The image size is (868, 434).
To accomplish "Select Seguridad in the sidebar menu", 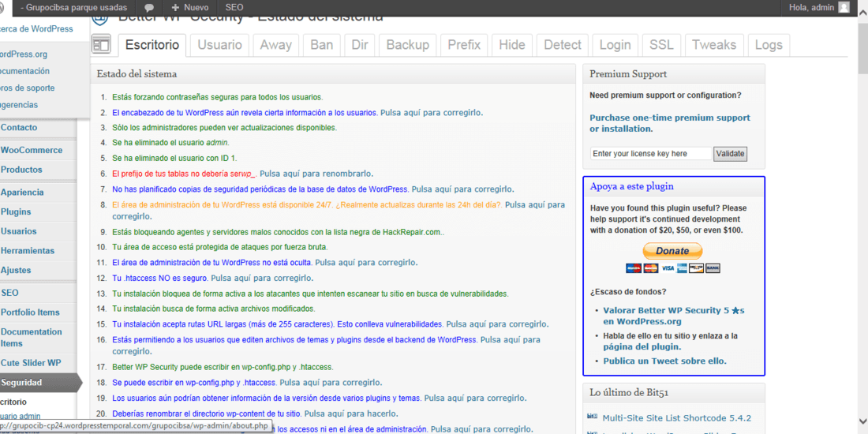I will coord(40,383).
